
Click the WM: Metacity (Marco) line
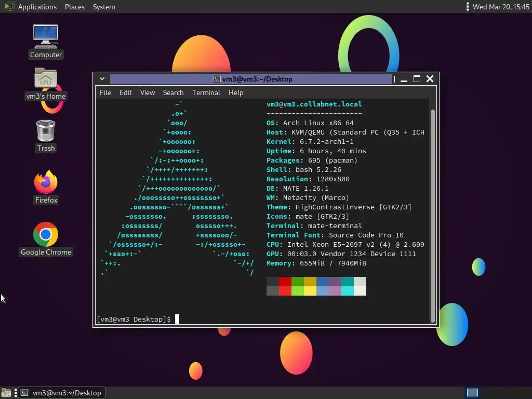[308, 197]
